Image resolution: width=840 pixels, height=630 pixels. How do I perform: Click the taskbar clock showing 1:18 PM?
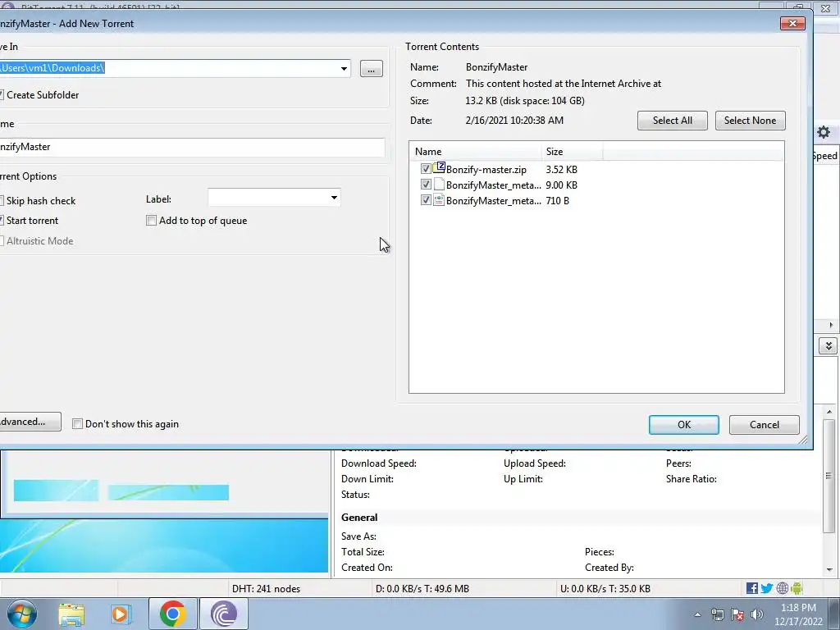point(797,614)
